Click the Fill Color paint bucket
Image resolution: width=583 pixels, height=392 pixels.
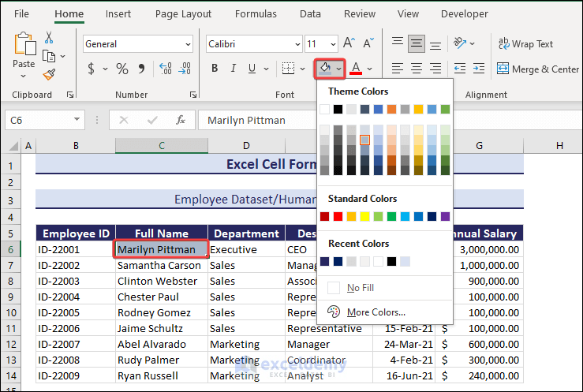tap(324, 69)
